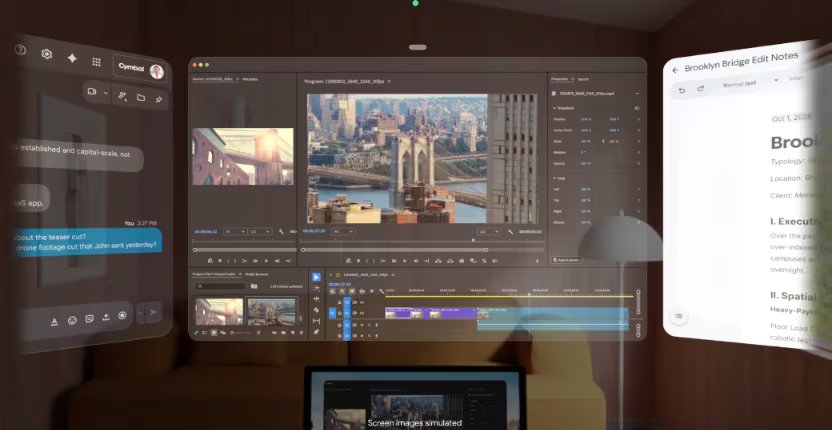Start a video call in chat window

[92, 91]
